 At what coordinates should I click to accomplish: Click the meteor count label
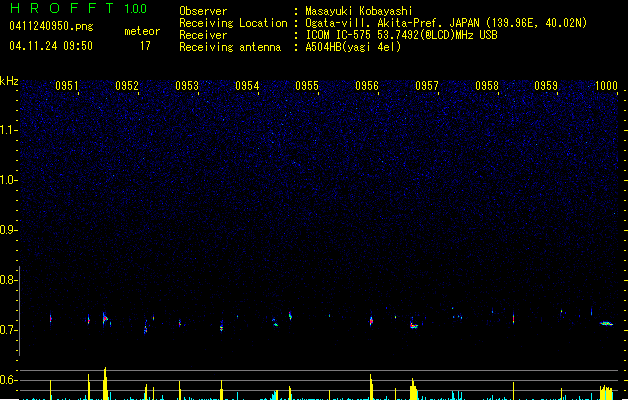[x=142, y=31]
